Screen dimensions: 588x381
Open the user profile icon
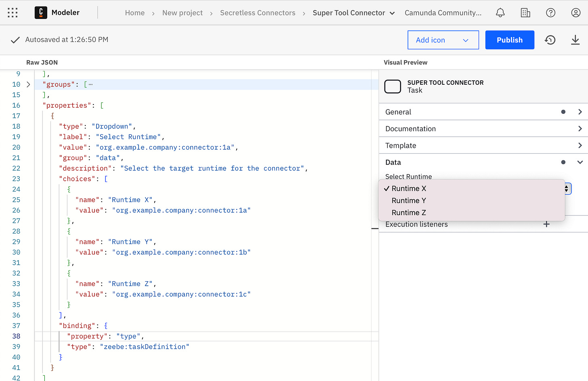click(x=576, y=13)
